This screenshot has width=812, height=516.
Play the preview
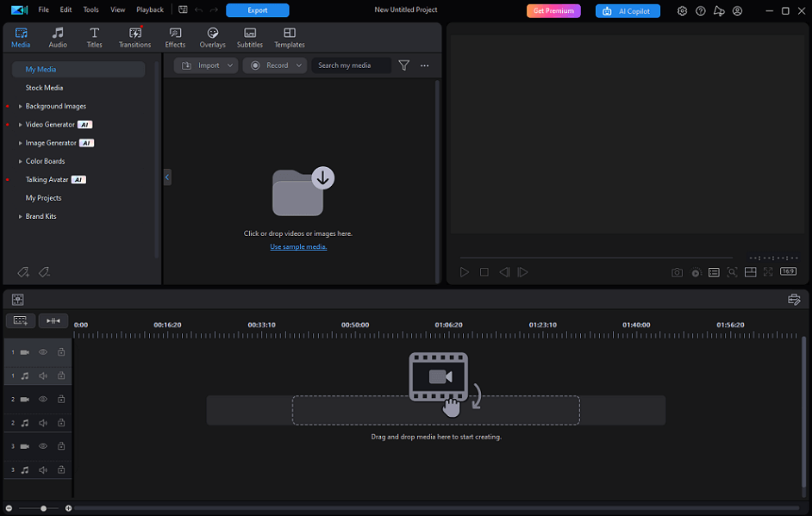click(x=465, y=272)
